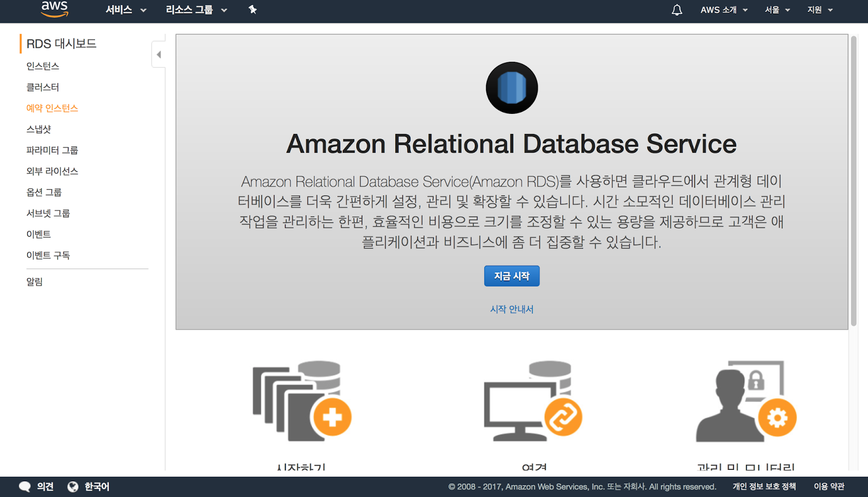This screenshot has width=868, height=497.
Task: Click the AWS logo in header
Action: point(54,9)
